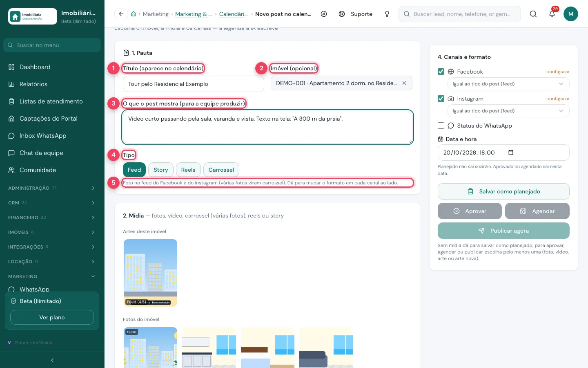Select Feed post type
The height and width of the screenshot is (368, 588).
(134, 170)
